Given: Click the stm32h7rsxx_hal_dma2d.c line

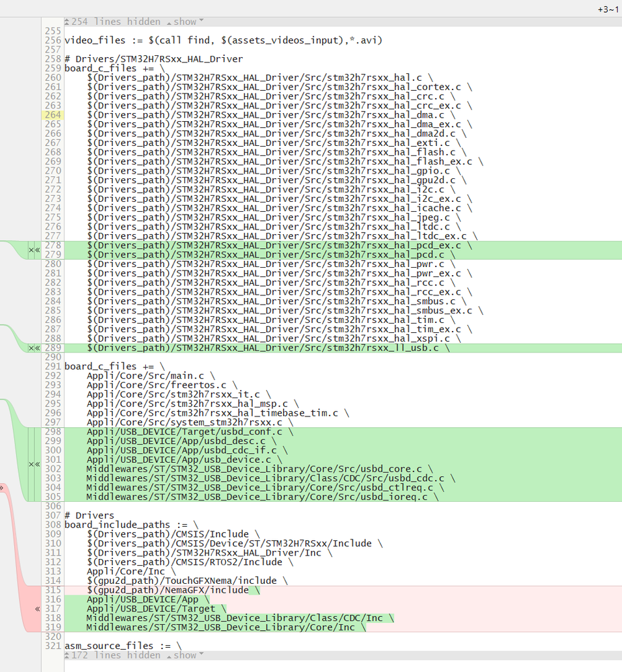Looking at the screenshot, I should [x=277, y=134].
